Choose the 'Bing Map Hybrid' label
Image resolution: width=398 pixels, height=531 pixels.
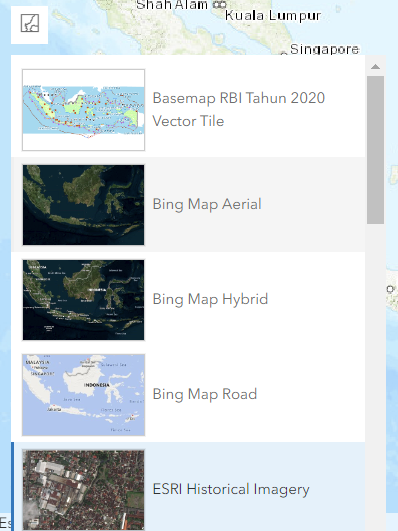(210, 299)
